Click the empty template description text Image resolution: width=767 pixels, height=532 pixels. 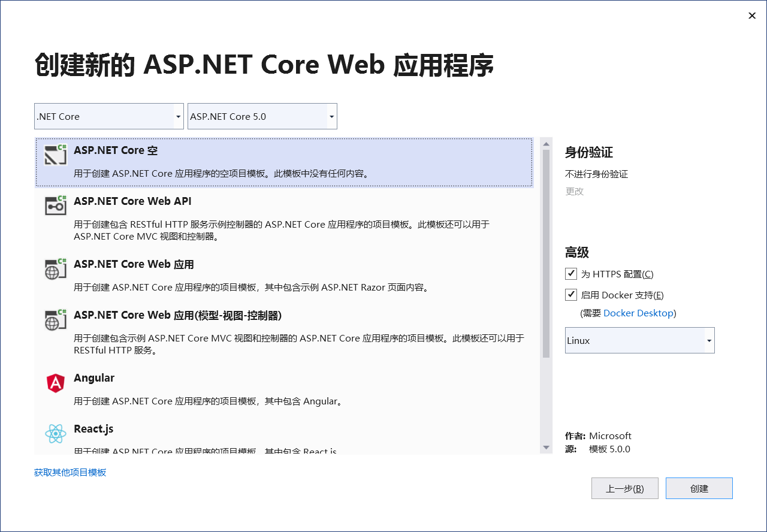point(222,174)
